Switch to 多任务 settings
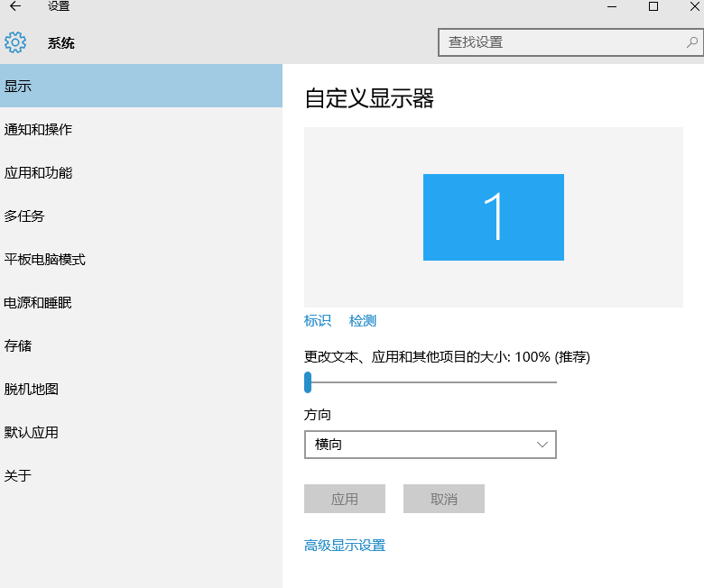Viewport: 704px width, 588px height. [24, 216]
